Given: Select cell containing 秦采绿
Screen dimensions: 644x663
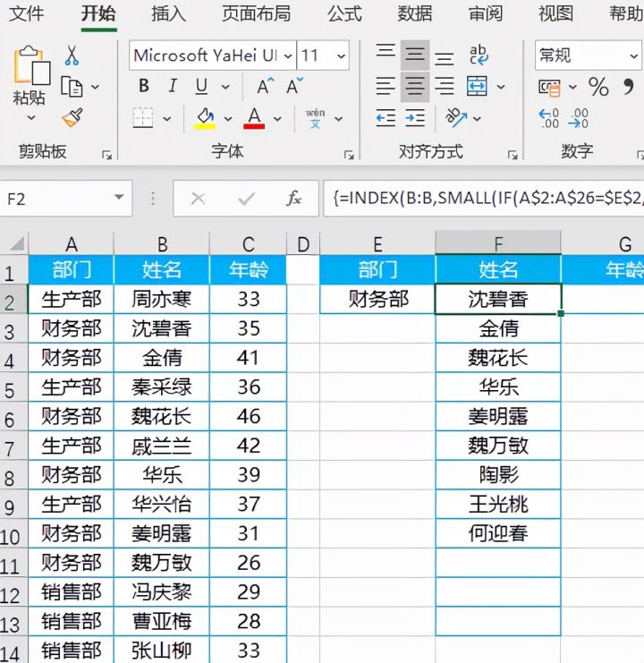Looking at the screenshot, I should coord(162,387).
